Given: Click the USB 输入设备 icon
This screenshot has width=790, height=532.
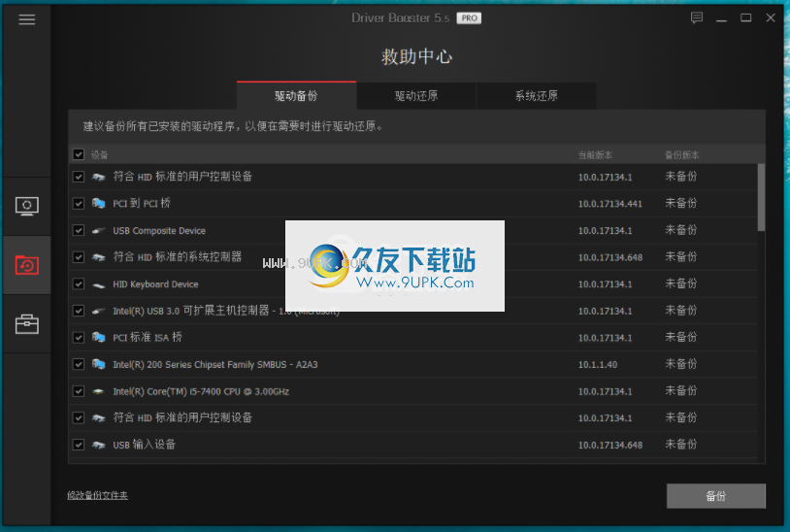Looking at the screenshot, I should point(99,445).
